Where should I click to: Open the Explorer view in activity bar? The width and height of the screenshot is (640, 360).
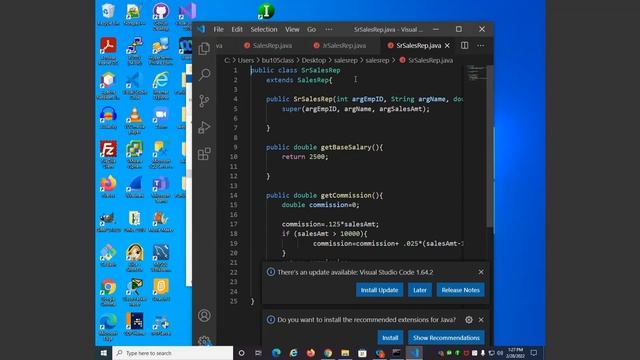tap(204, 49)
